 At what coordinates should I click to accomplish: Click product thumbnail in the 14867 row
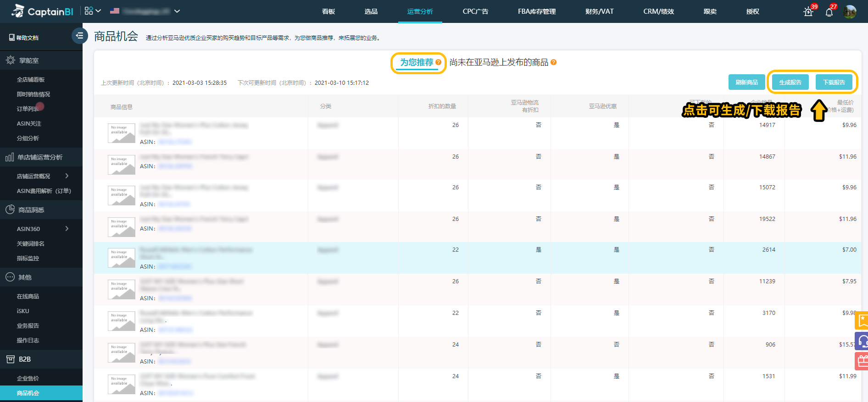(122, 165)
